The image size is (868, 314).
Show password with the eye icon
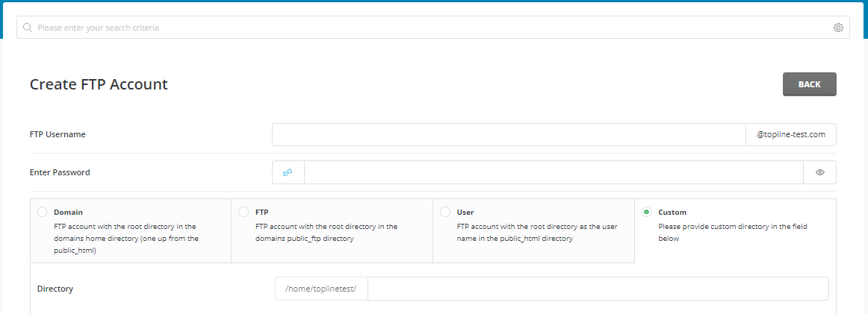pos(820,172)
